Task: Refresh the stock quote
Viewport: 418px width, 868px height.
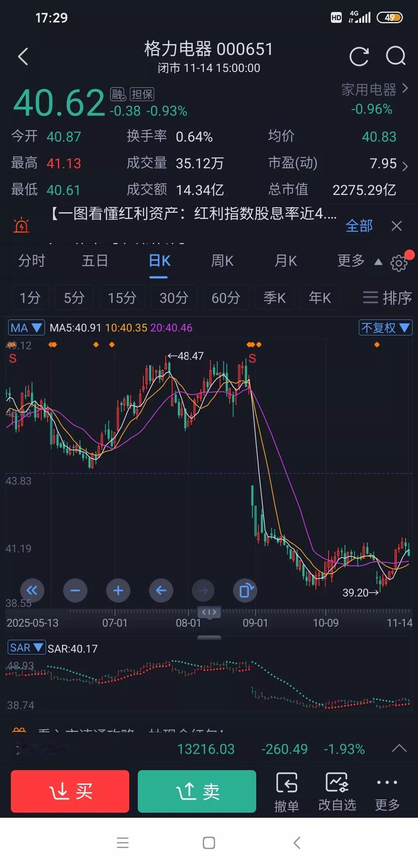Action: [359, 57]
